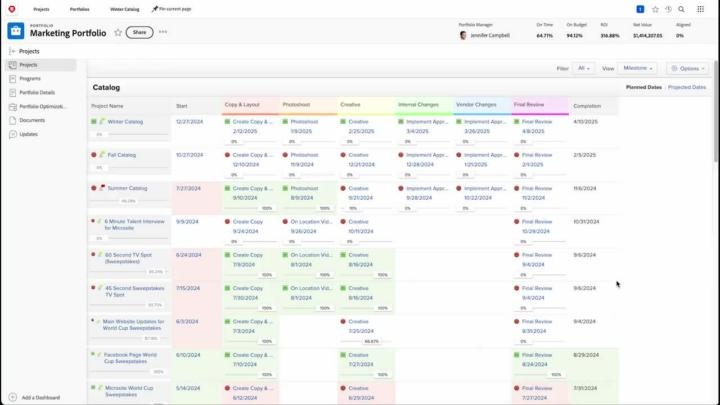The width and height of the screenshot is (720, 405).
Task: Open Main Website Updates project link
Action: (x=133, y=325)
